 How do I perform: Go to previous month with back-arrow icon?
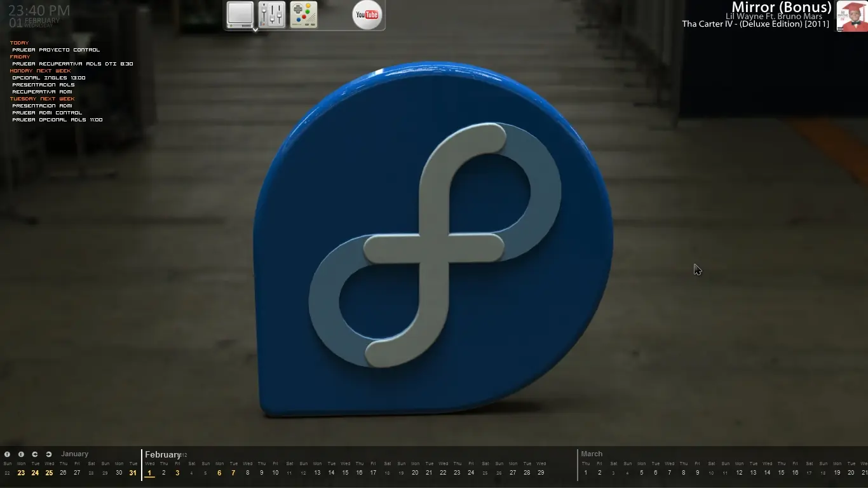tap(35, 454)
